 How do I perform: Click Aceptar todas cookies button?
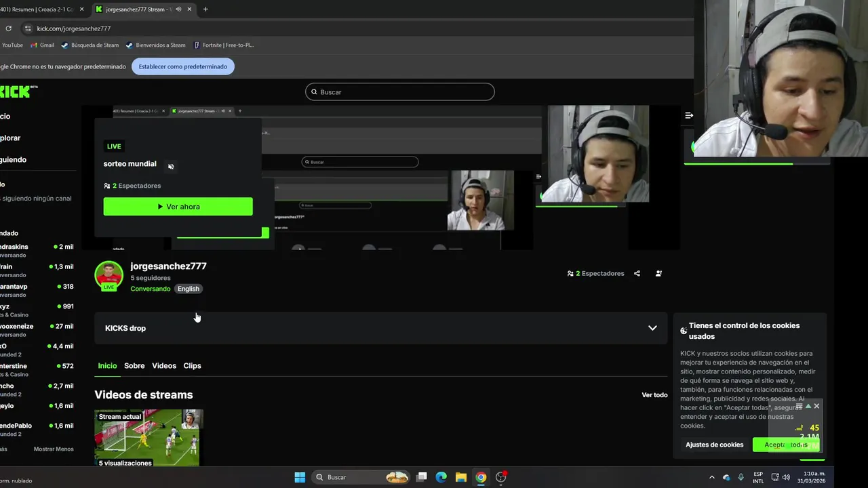pos(786,445)
